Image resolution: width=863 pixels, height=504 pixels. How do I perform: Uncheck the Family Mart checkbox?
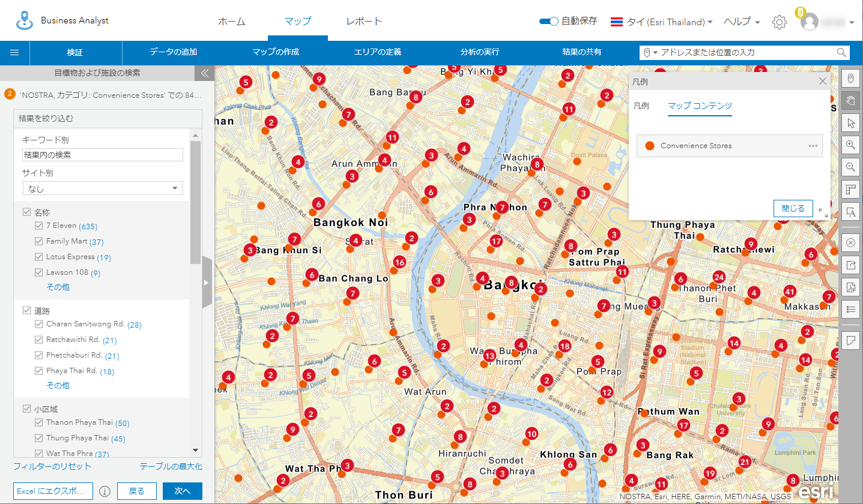[38, 241]
